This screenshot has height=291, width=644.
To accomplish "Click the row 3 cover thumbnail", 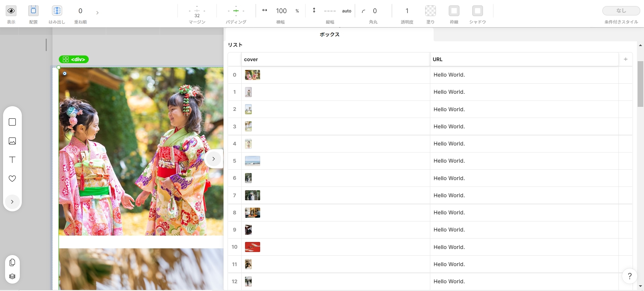I will tap(248, 126).
